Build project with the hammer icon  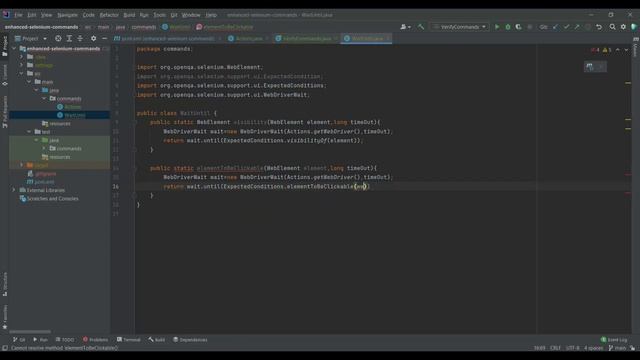(x=421, y=27)
